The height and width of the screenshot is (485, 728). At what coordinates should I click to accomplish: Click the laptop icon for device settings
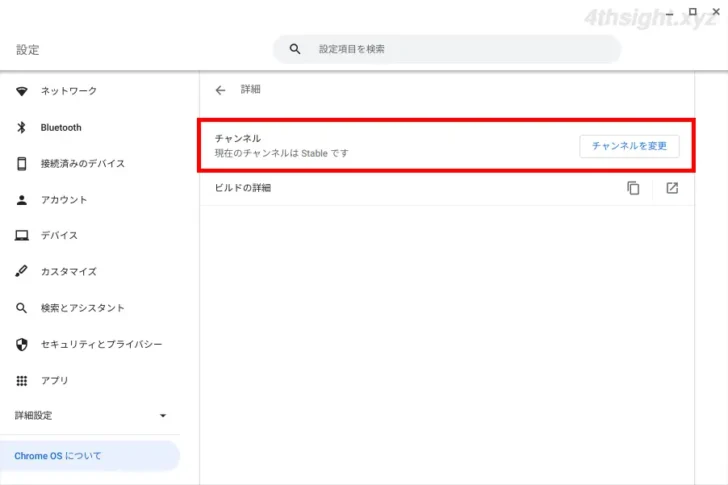[x=21, y=236]
